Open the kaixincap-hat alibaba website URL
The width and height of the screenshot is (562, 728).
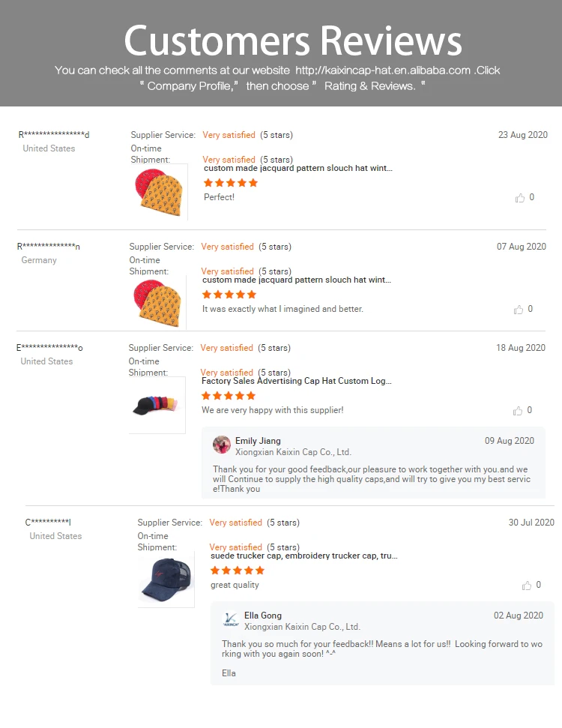pyautogui.click(x=383, y=70)
